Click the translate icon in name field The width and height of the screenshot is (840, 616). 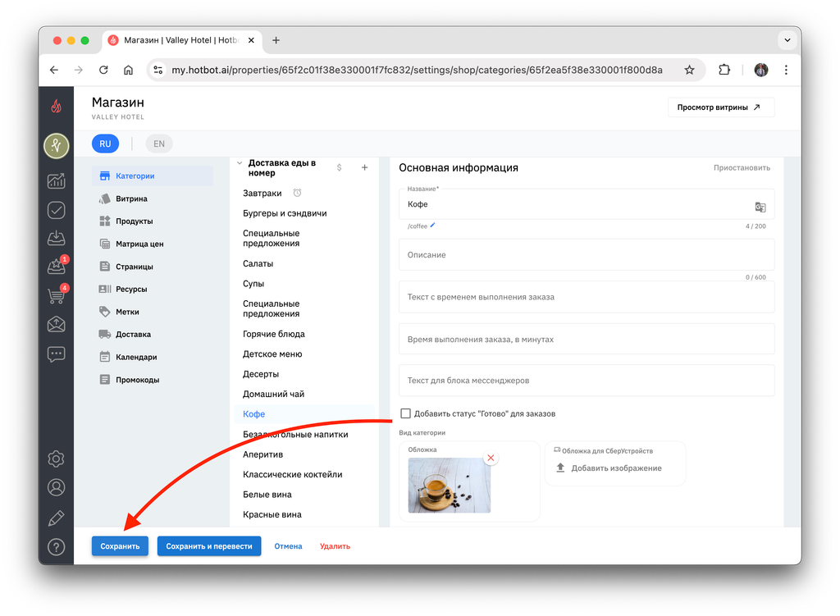pyautogui.click(x=760, y=207)
